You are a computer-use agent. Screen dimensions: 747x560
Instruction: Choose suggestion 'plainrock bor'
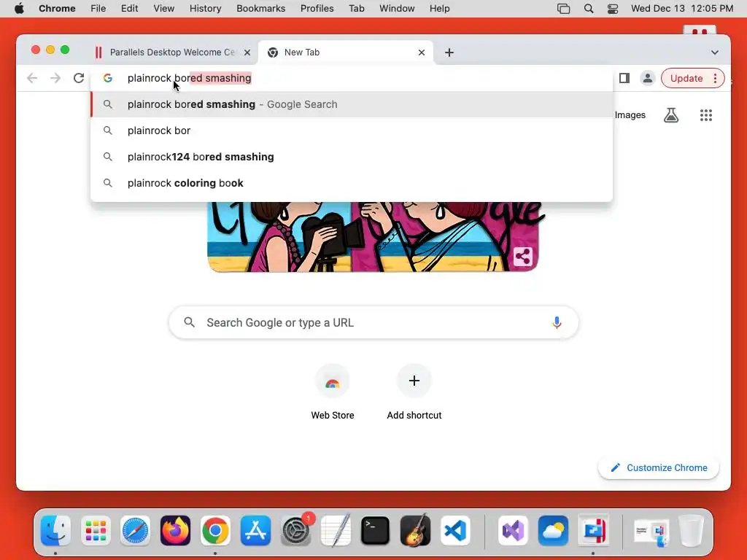[x=352, y=131]
